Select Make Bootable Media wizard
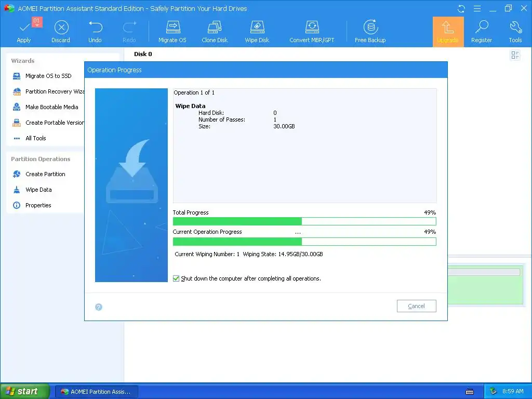Screen dimensions: 532x399 click(45, 107)
